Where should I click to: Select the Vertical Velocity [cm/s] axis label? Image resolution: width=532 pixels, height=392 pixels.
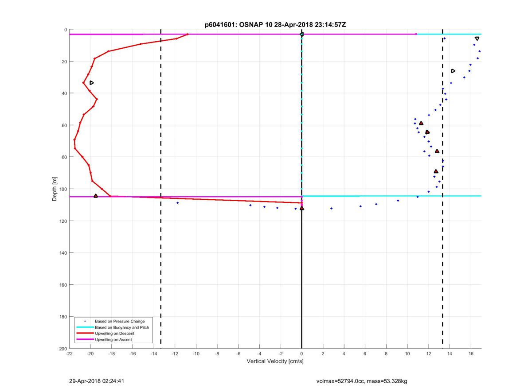pos(275,361)
